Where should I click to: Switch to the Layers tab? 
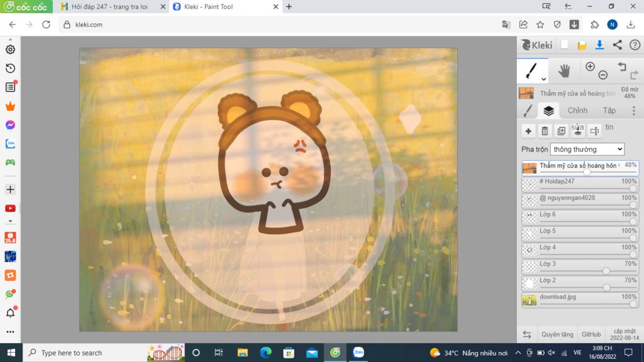click(x=548, y=111)
